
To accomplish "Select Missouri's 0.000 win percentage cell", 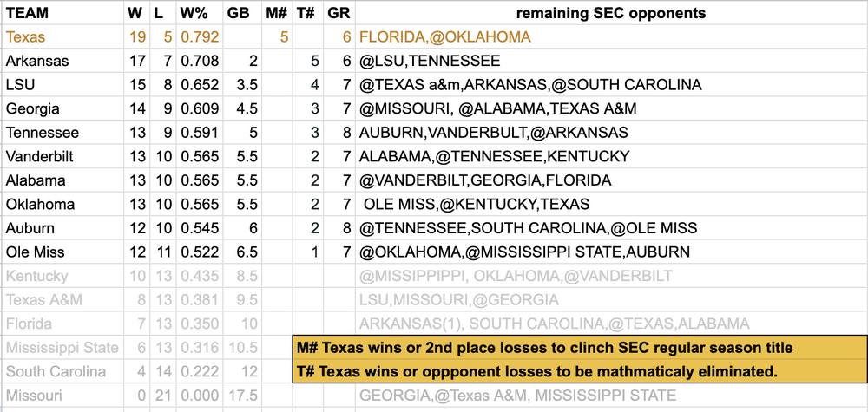I will tap(200, 396).
